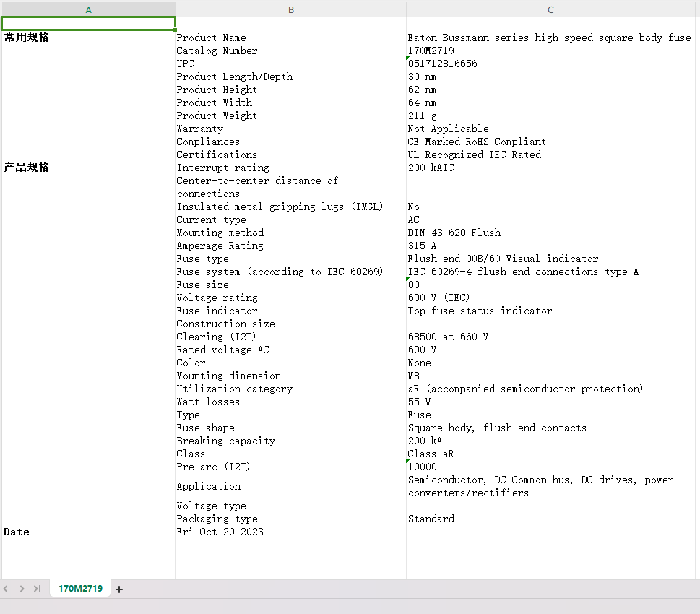Screen dimensions: 700x614
Task: Go to next sheet arrow
Action: (22, 589)
